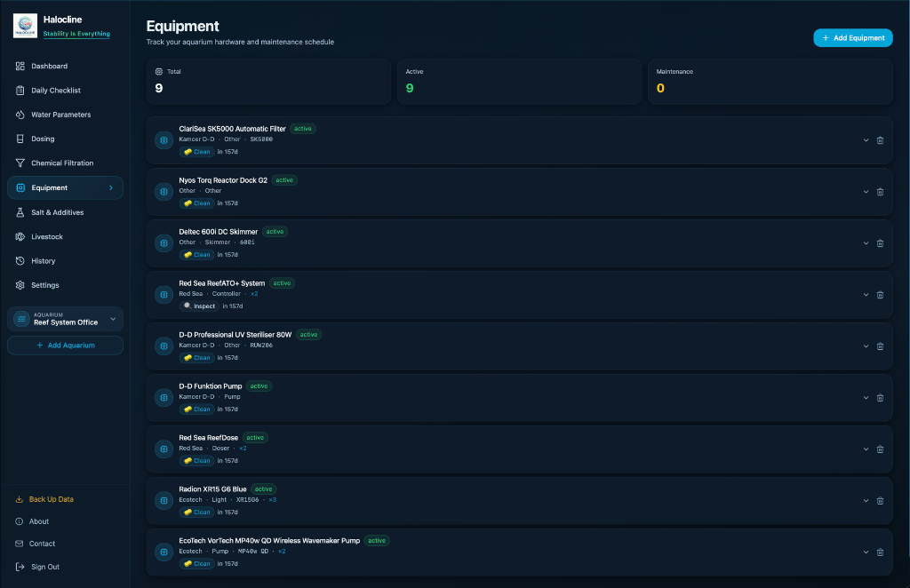Select Equipment in the sidebar

click(x=65, y=188)
